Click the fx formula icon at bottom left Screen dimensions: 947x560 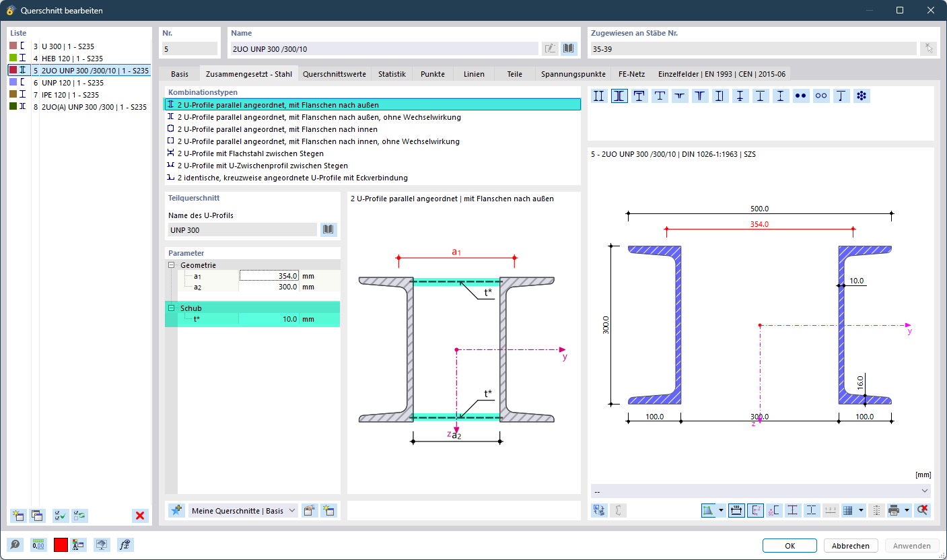pyautogui.click(x=125, y=545)
